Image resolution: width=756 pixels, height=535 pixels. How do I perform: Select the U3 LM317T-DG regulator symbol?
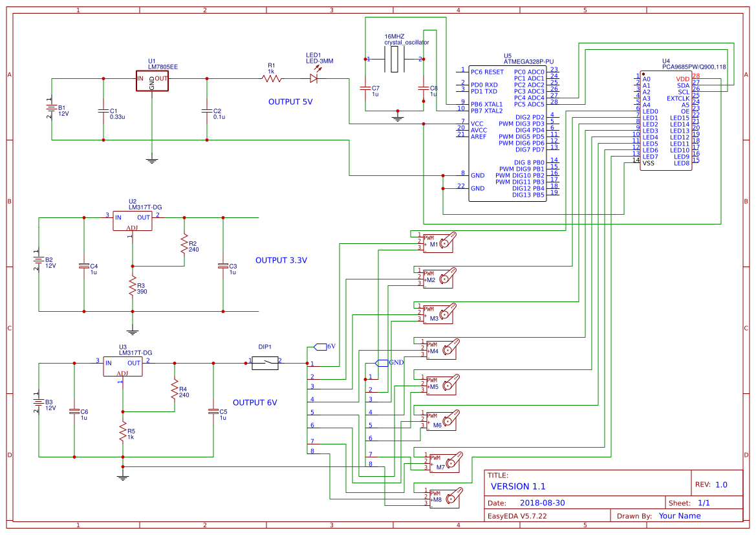[123, 366]
